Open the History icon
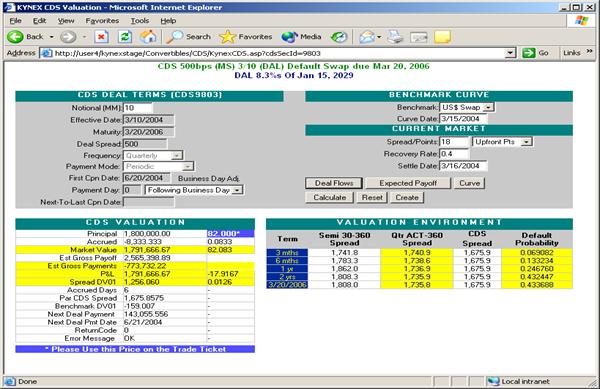 click(x=339, y=37)
